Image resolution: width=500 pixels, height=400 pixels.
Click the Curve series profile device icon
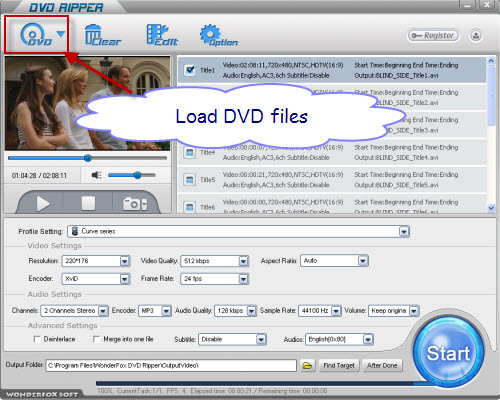pos(75,231)
